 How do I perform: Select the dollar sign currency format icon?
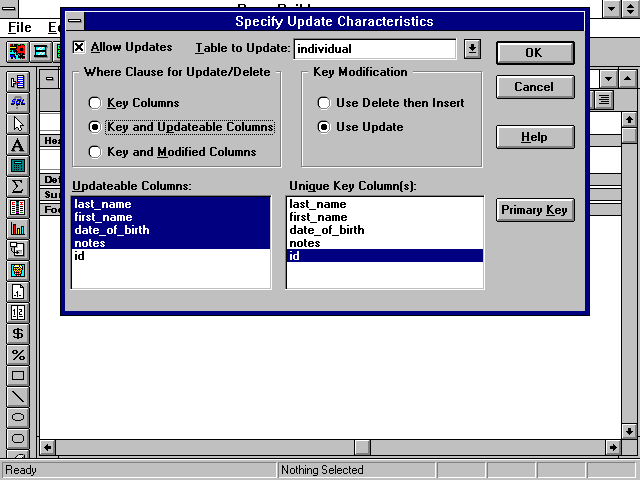pyautogui.click(x=17, y=333)
